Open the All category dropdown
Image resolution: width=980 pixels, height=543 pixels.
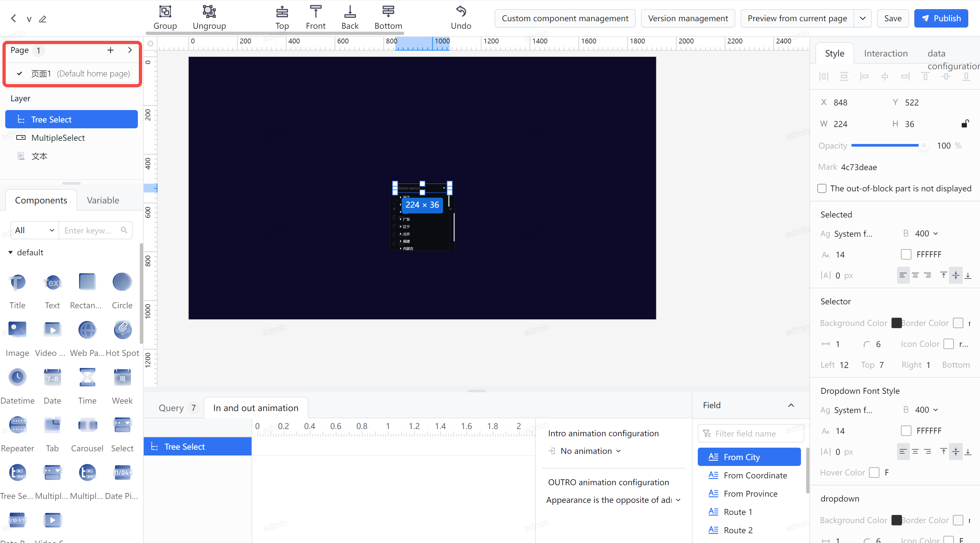click(x=35, y=230)
